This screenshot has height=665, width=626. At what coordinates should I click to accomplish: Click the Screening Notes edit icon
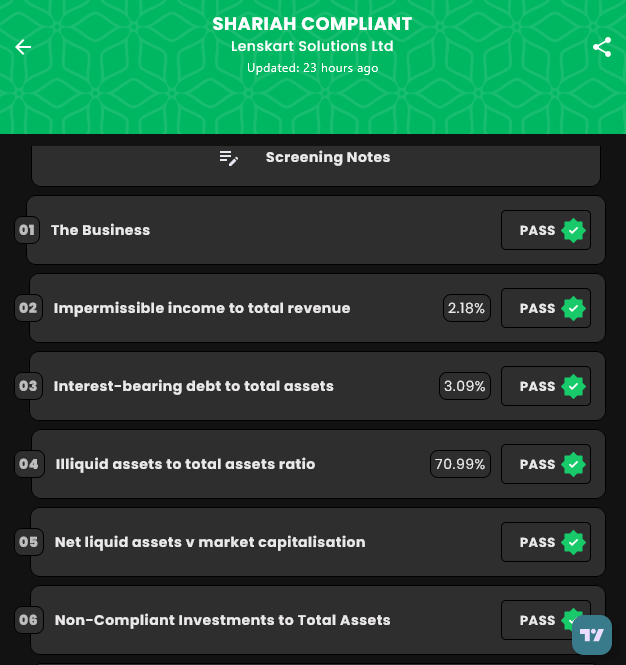[229, 158]
